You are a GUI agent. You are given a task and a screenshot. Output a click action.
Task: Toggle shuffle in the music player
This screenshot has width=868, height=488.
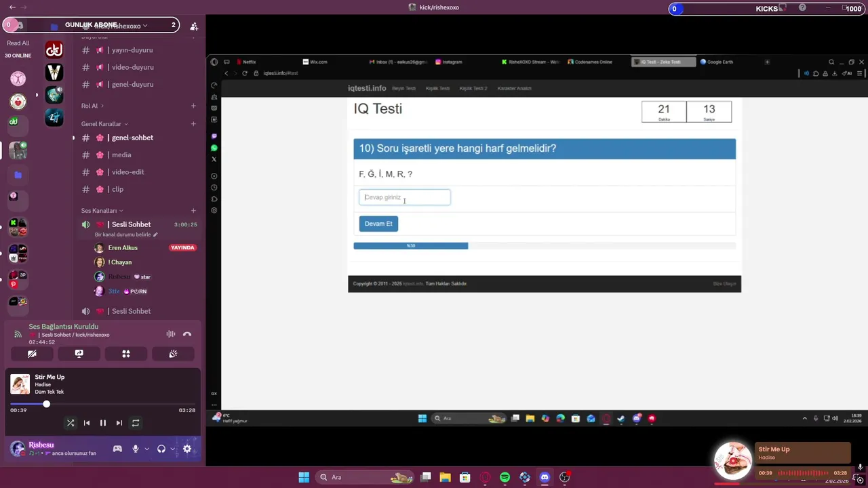[71, 423]
